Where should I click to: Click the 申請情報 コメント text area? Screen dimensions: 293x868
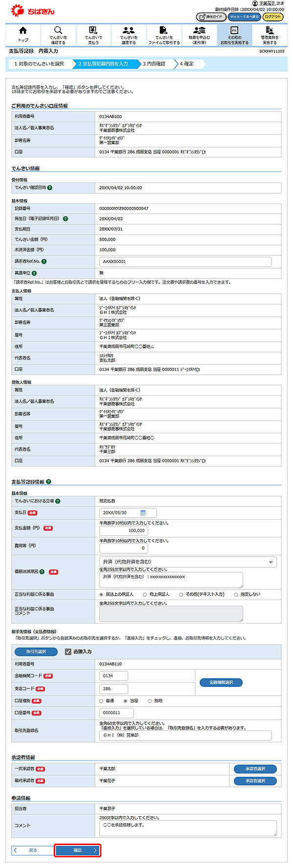[x=188, y=828]
